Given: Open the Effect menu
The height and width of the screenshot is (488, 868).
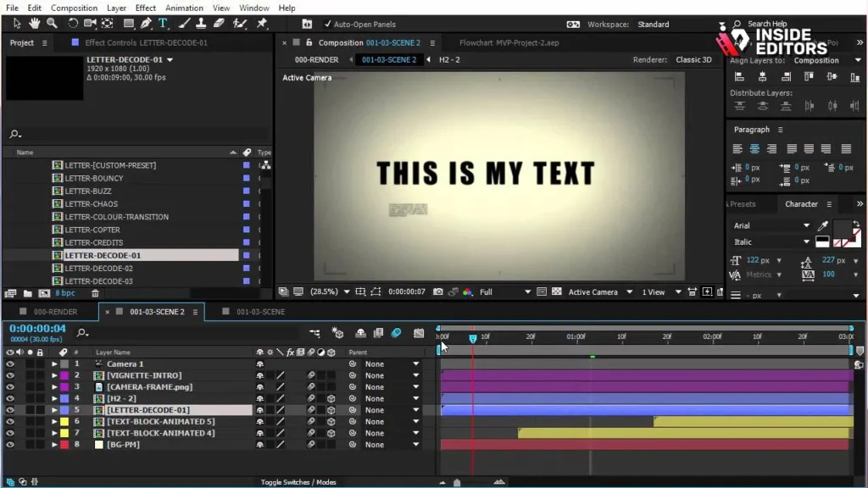Looking at the screenshot, I should [x=146, y=8].
